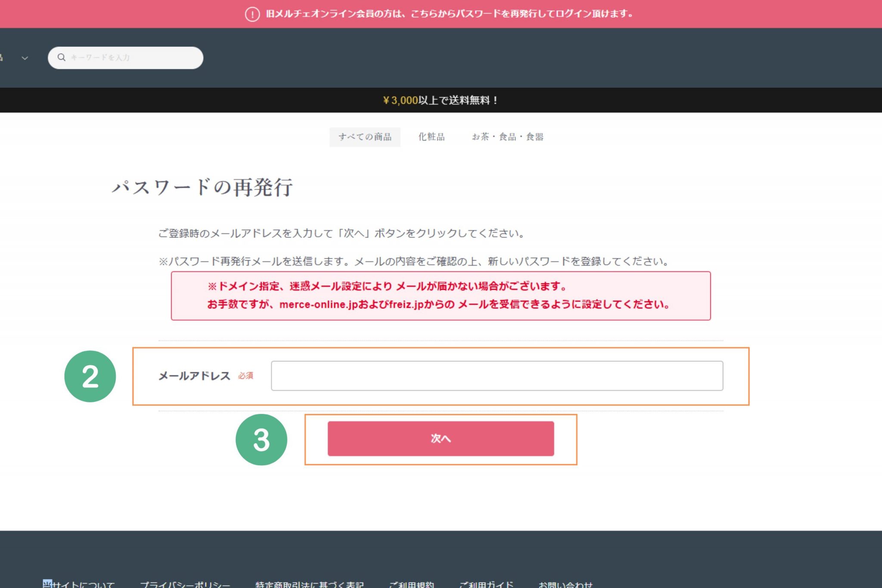Open the ご利用ガイド footer link
The image size is (882, 588).
pos(486,584)
